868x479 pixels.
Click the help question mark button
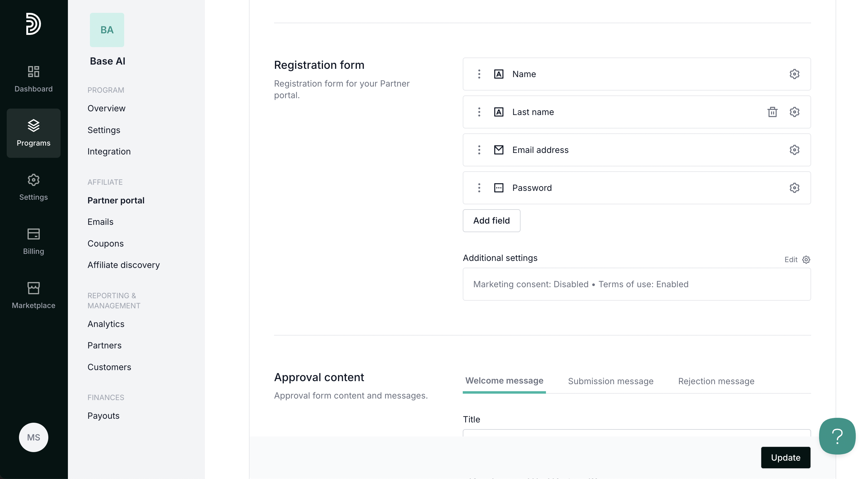[x=837, y=436]
